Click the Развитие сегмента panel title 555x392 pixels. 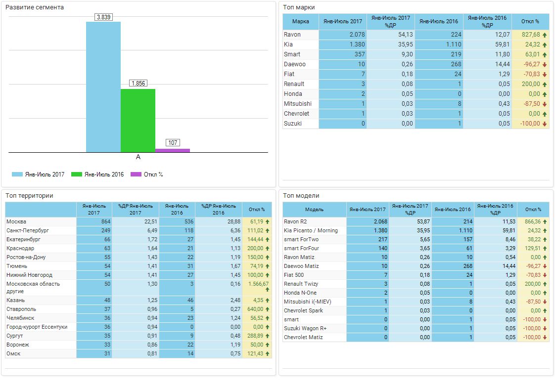(35, 7)
